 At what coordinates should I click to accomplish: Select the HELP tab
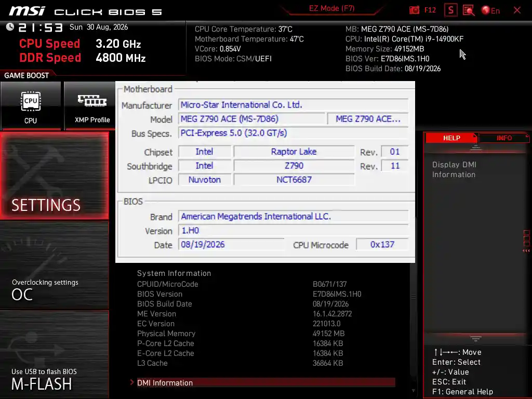click(451, 138)
